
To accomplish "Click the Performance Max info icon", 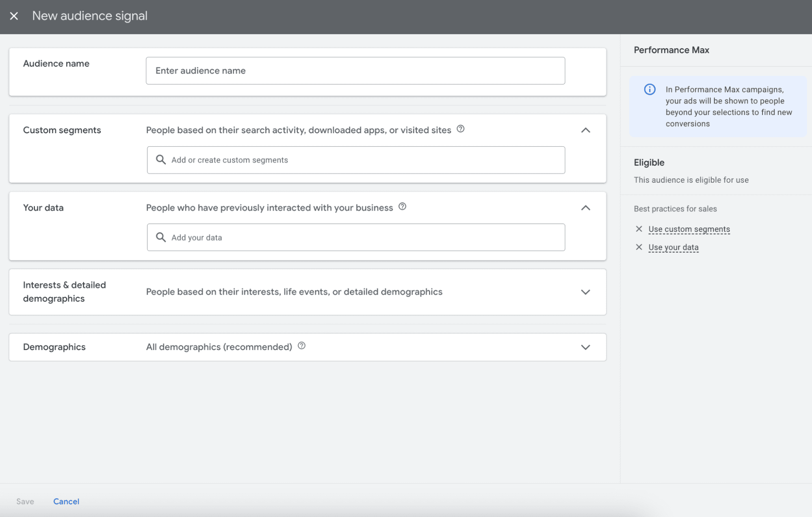I will click(x=650, y=89).
